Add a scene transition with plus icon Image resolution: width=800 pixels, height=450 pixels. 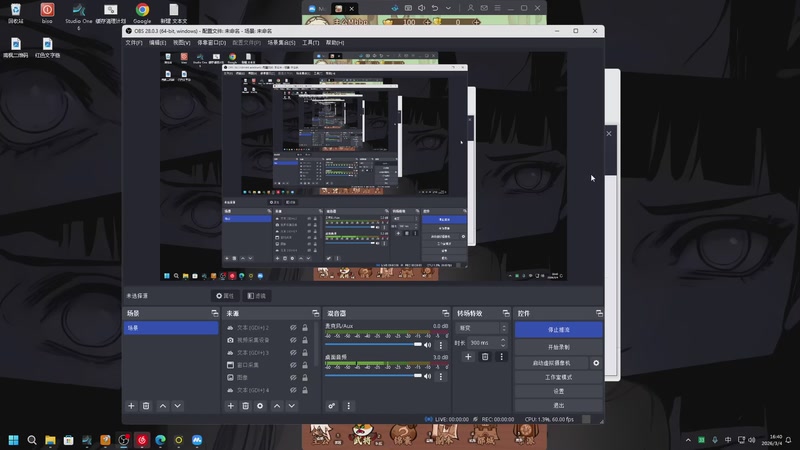(x=468, y=357)
